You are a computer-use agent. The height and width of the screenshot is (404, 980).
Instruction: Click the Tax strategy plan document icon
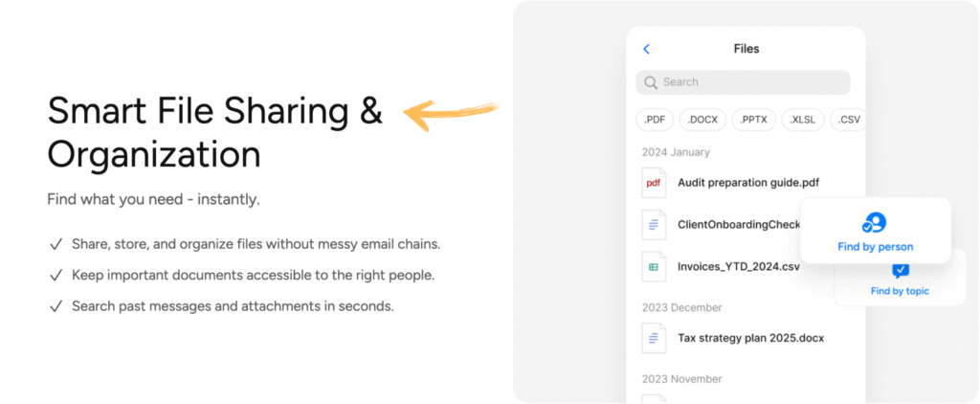[654, 338]
